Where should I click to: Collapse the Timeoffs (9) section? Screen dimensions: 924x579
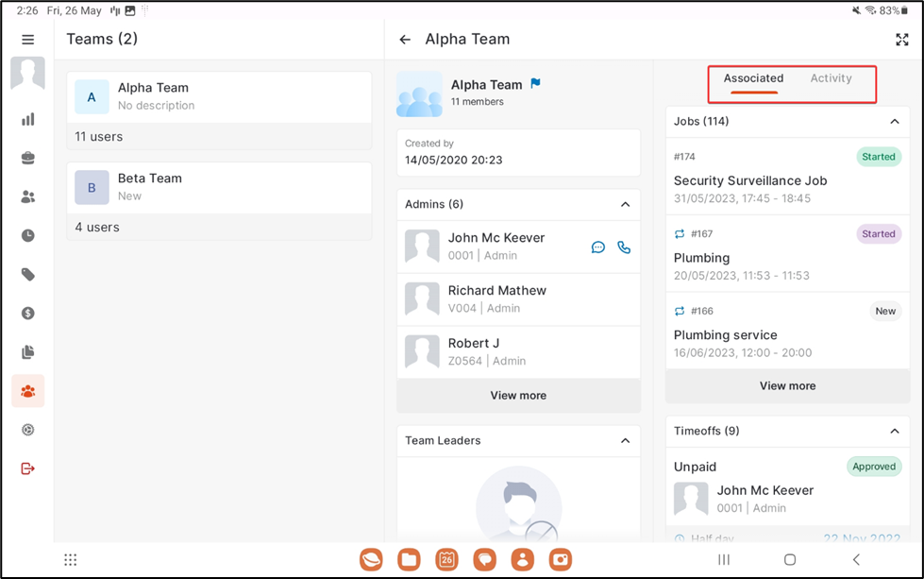pyautogui.click(x=894, y=432)
